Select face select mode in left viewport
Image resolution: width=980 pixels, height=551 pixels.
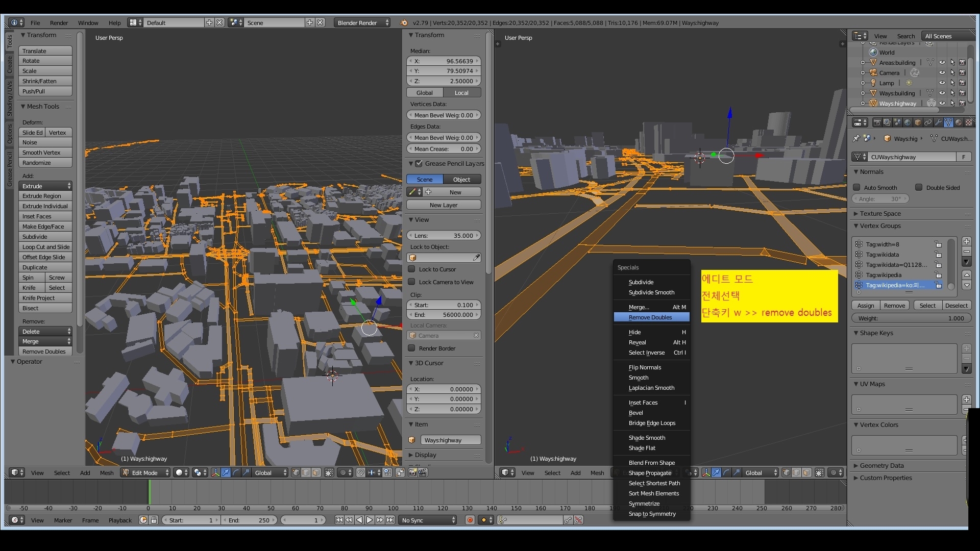coord(316,472)
